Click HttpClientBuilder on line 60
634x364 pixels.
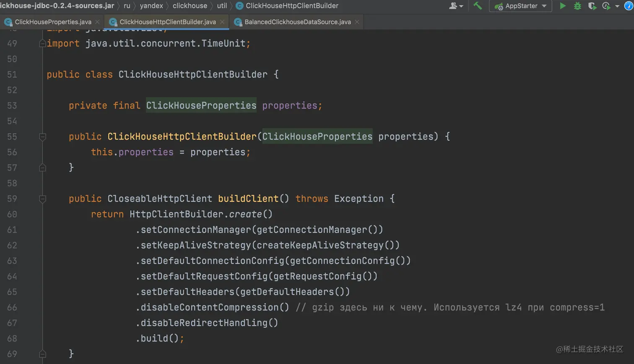click(x=177, y=214)
